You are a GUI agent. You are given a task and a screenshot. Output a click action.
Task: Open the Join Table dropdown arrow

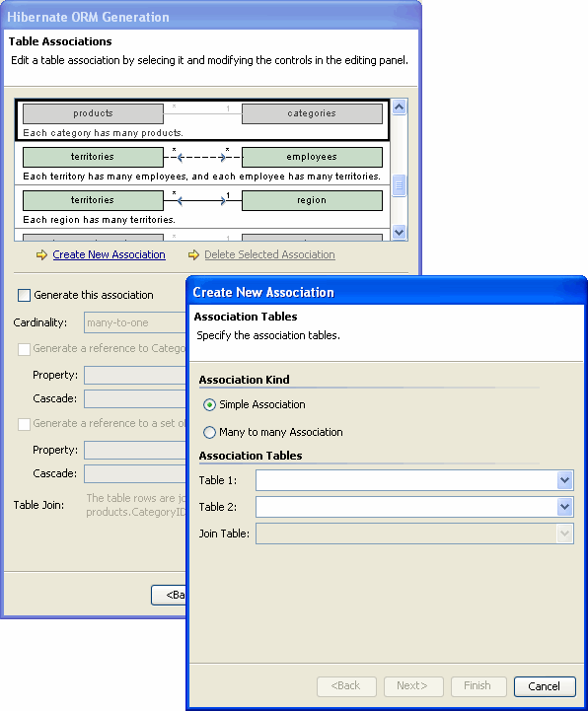(x=564, y=533)
